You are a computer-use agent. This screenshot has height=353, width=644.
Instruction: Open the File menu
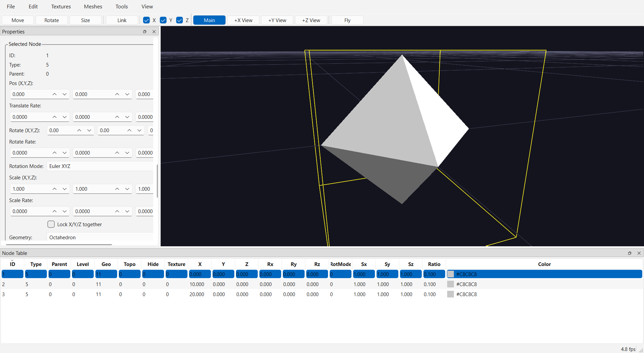[x=11, y=6]
